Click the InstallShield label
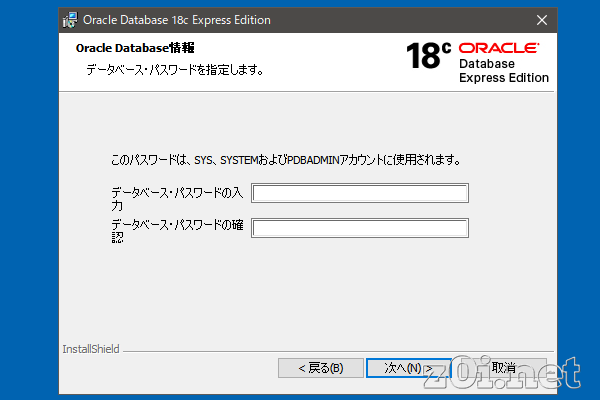Viewport: 600px width, 400px height. click(91, 349)
